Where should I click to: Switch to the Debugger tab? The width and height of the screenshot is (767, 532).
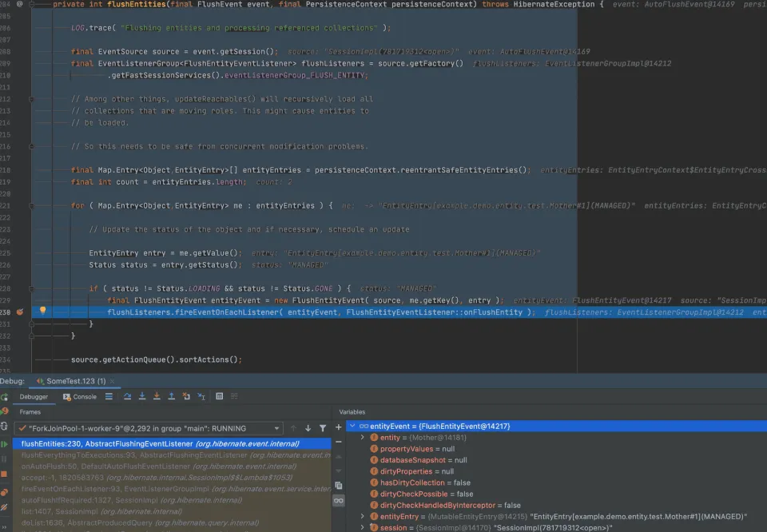tap(34, 396)
